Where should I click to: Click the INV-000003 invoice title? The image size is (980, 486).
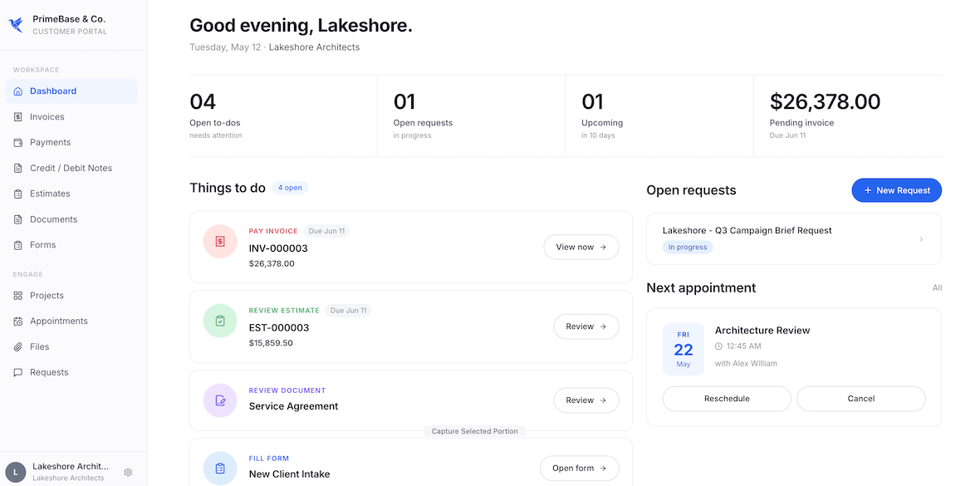pos(278,248)
